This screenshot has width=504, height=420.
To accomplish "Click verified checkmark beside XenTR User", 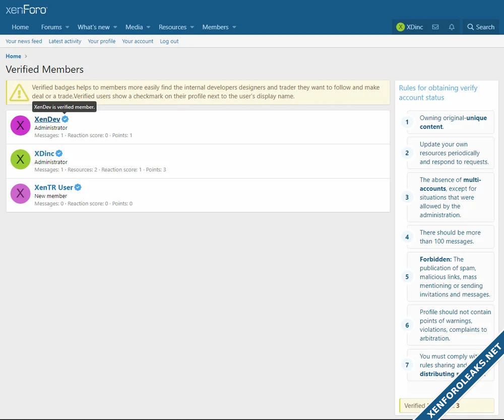I will (x=78, y=188).
